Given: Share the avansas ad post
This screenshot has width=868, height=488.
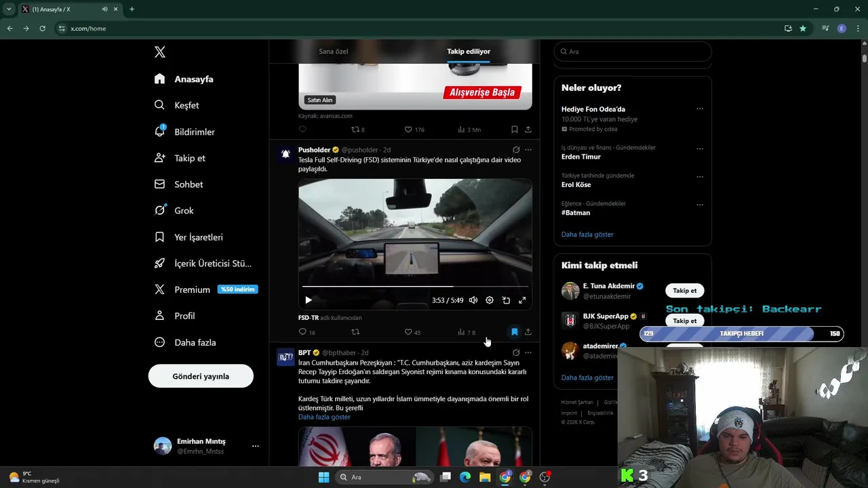Looking at the screenshot, I should 528,129.
